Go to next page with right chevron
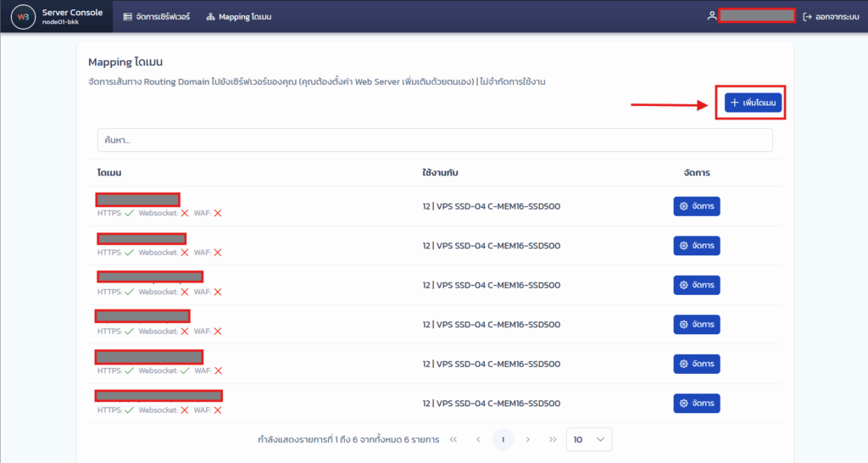This screenshot has height=463, width=868. pyautogui.click(x=528, y=439)
